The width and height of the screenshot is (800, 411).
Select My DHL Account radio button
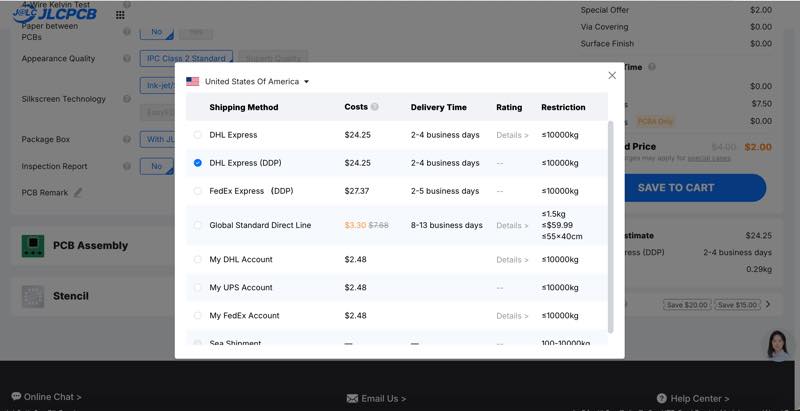coord(197,260)
